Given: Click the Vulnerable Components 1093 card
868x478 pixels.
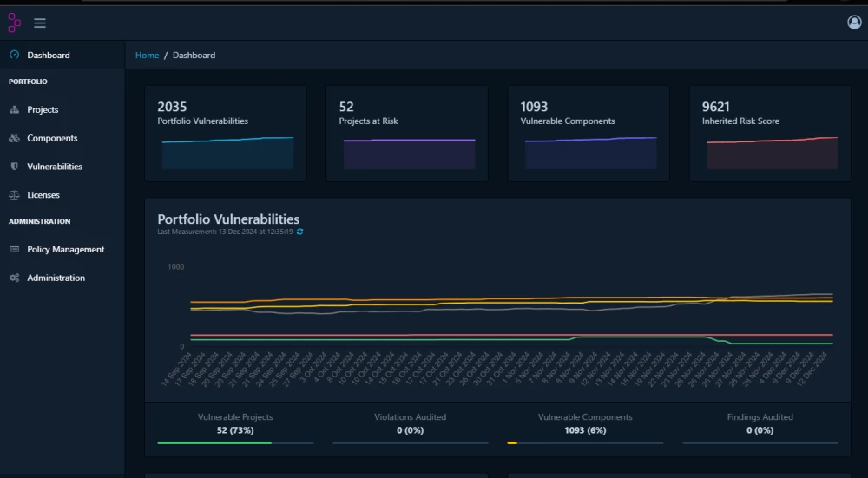Looking at the screenshot, I should 588,133.
